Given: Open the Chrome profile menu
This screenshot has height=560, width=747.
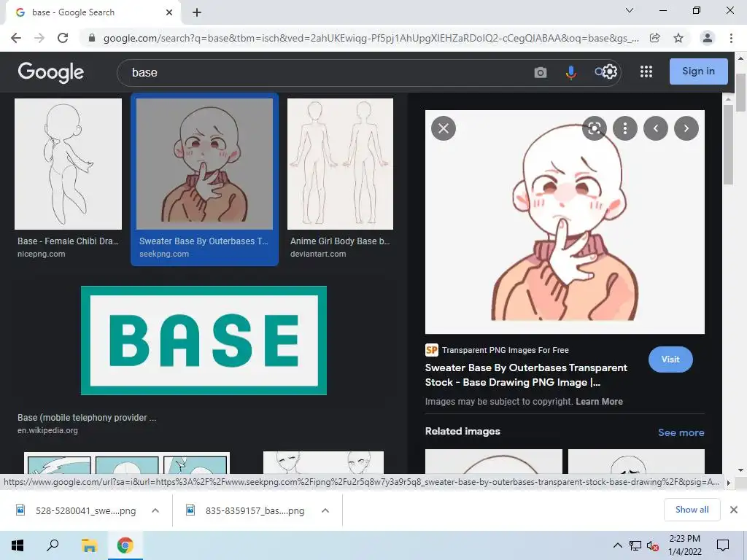Looking at the screenshot, I should pos(708,38).
